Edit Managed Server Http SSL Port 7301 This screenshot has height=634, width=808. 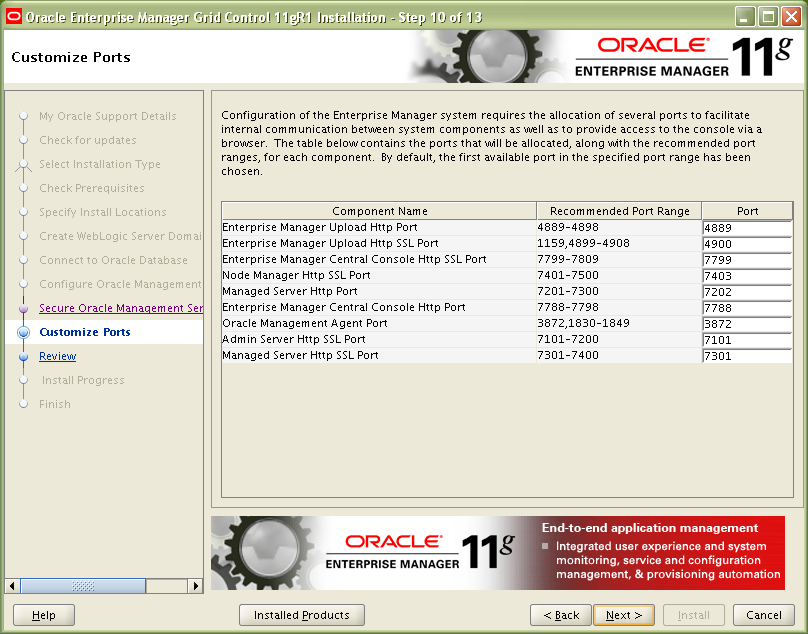click(x=747, y=356)
